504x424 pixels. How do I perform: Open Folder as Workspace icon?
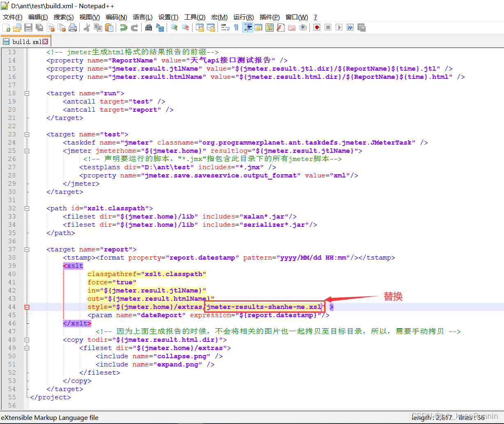291,28
